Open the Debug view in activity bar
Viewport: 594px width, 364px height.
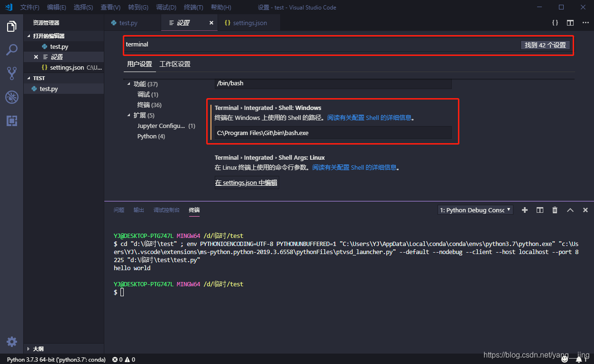click(x=12, y=97)
